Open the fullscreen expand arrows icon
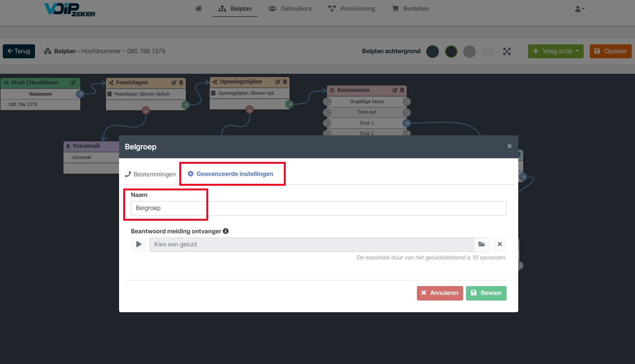Viewport: 635px width, 364px height. [507, 51]
